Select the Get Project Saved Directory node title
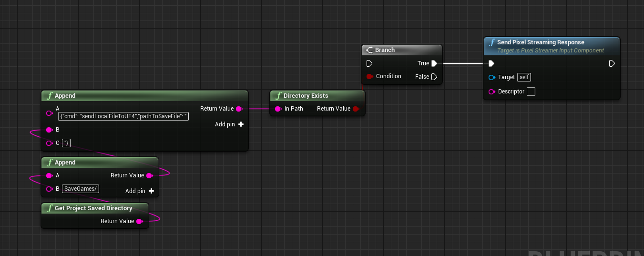The image size is (644, 256). tap(93, 208)
